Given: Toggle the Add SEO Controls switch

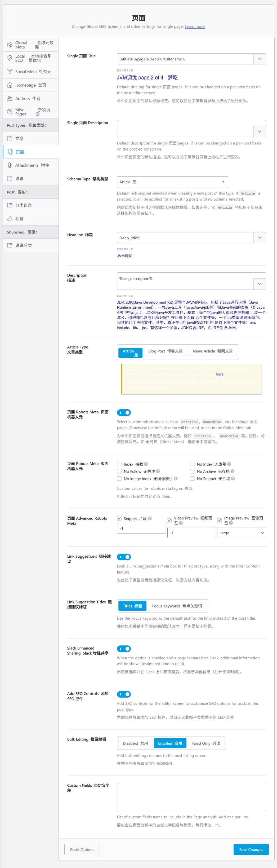Looking at the screenshot, I should click(x=124, y=694).
